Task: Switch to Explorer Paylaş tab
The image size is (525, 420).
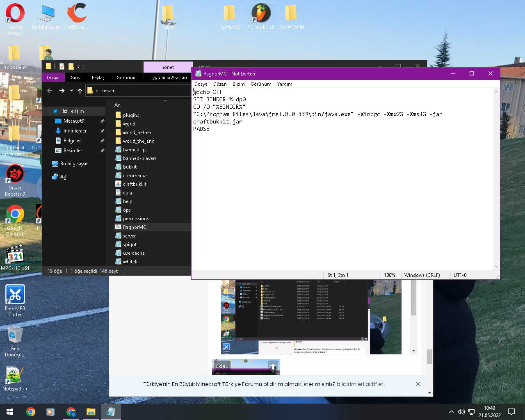Action: (98, 78)
